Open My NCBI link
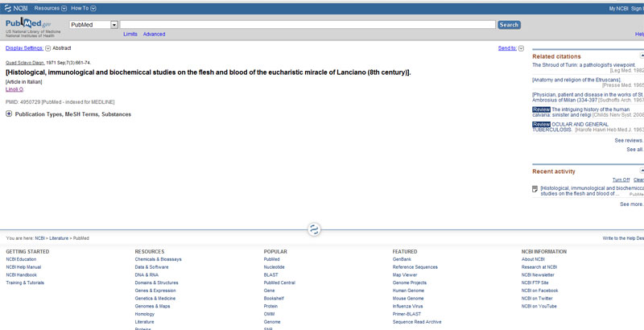The height and width of the screenshot is (330, 644). (x=618, y=8)
